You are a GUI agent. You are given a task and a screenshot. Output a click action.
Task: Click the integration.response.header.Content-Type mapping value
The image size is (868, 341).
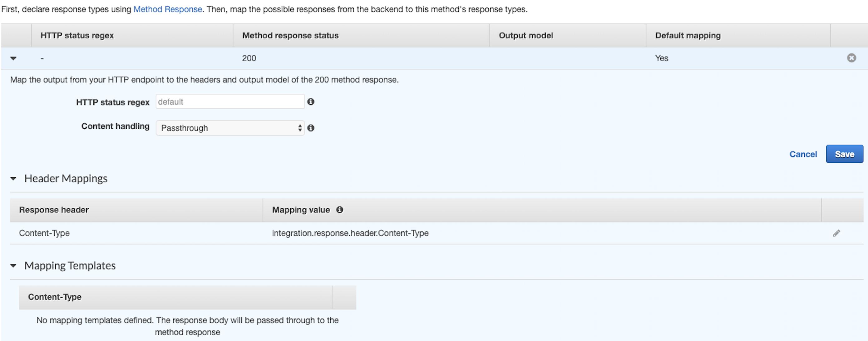point(350,233)
